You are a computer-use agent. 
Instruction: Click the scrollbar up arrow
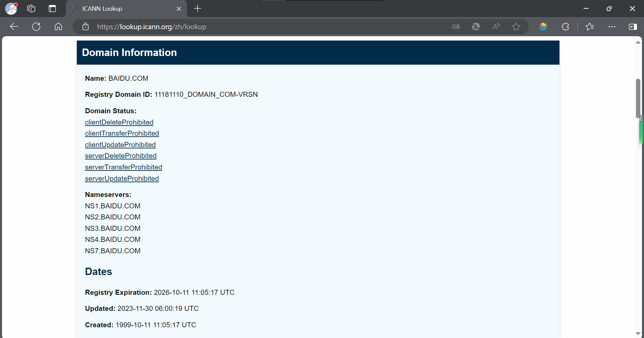point(638,42)
